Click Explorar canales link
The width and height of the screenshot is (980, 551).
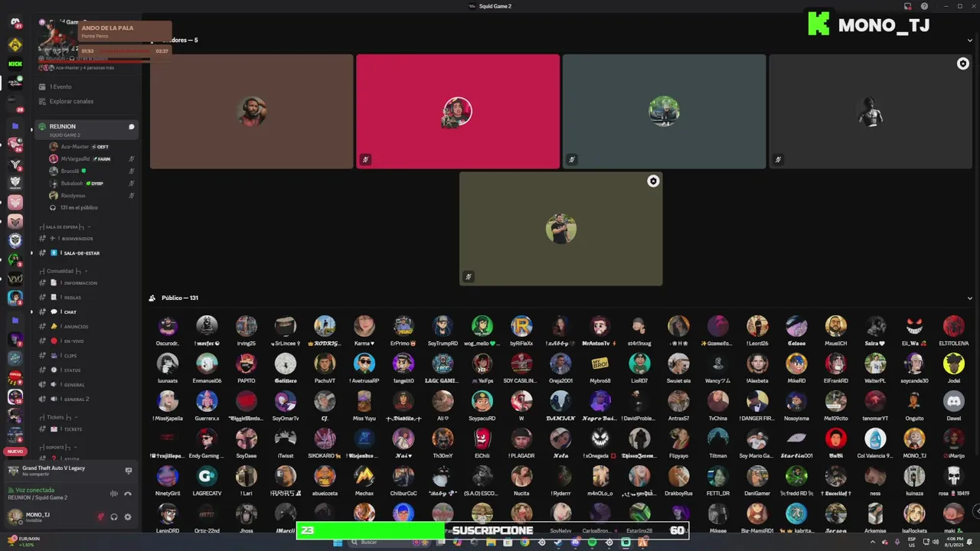click(71, 101)
